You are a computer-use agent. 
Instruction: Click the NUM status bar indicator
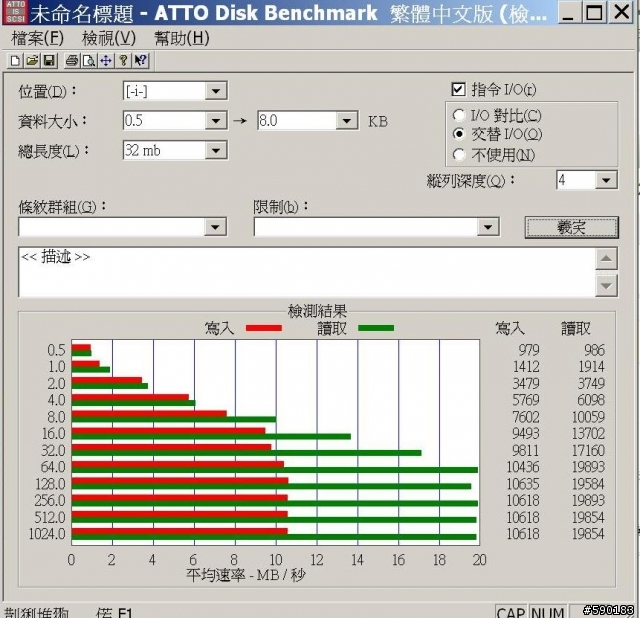[548, 612]
